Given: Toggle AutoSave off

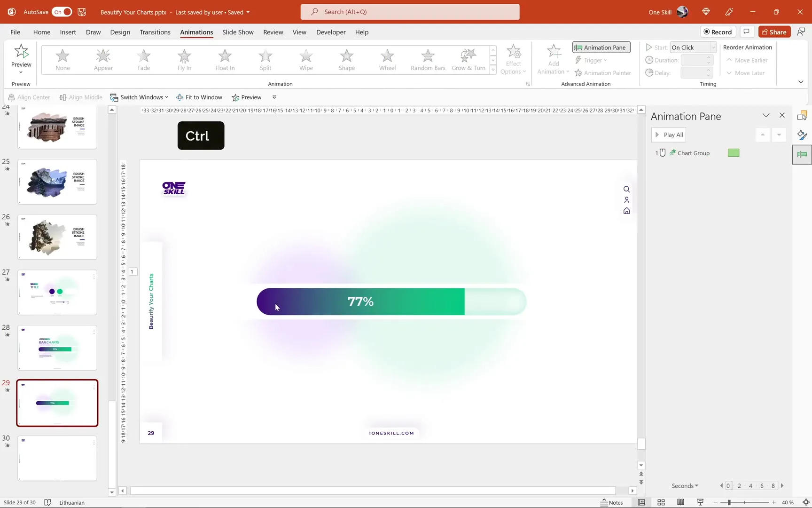Looking at the screenshot, I should point(62,12).
